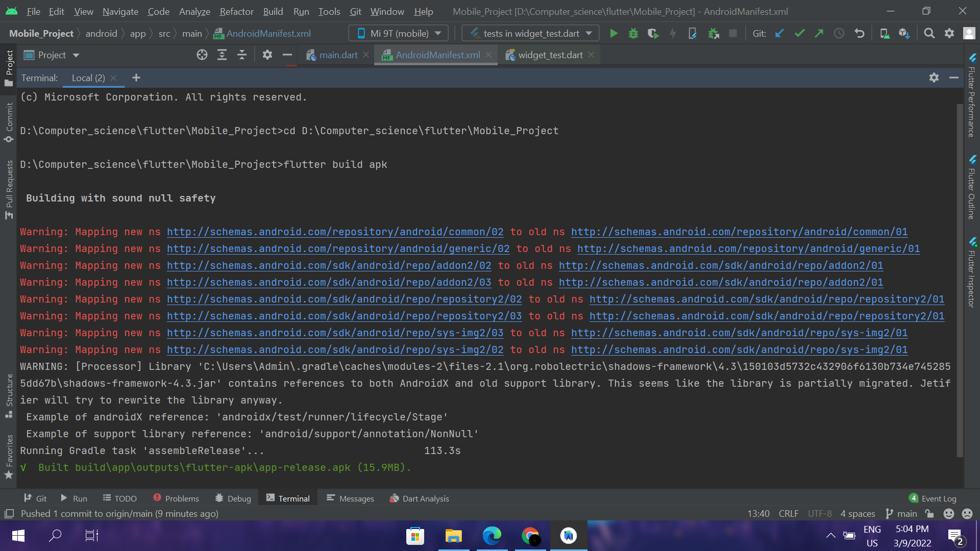Open the sys-img2/03 schema link

[335, 333]
